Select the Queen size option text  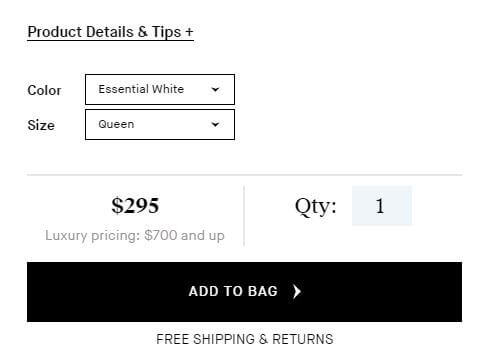(x=116, y=124)
